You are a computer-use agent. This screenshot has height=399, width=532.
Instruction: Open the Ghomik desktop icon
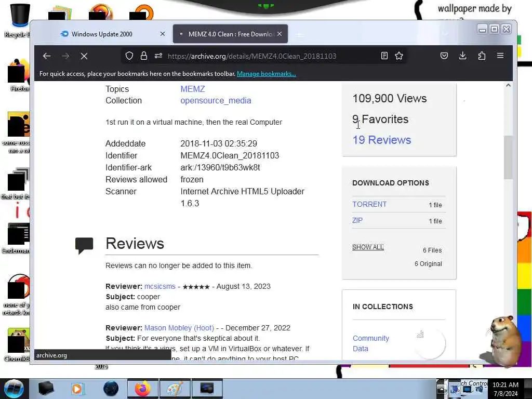[x=17, y=344]
